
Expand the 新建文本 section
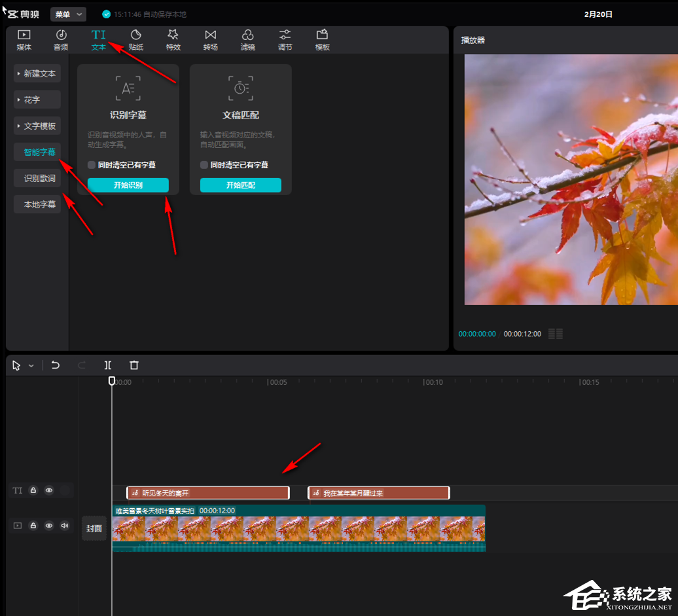[x=37, y=74]
